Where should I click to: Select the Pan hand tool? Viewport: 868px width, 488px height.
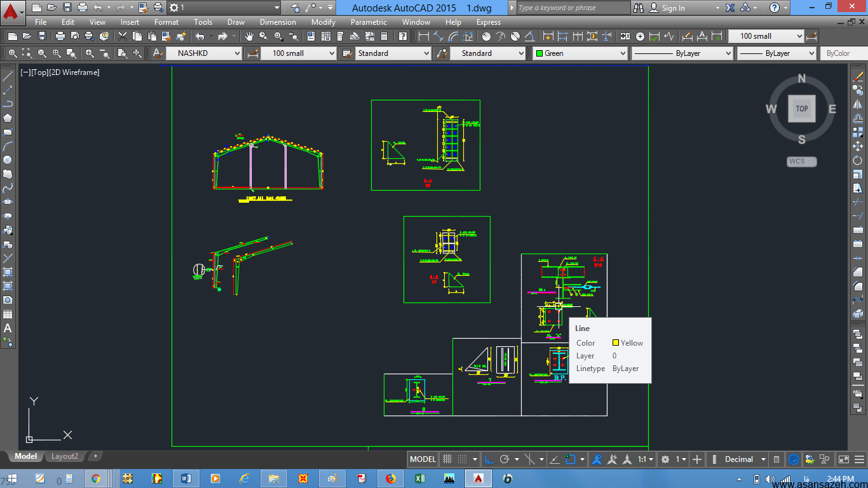(x=248, y=36)
